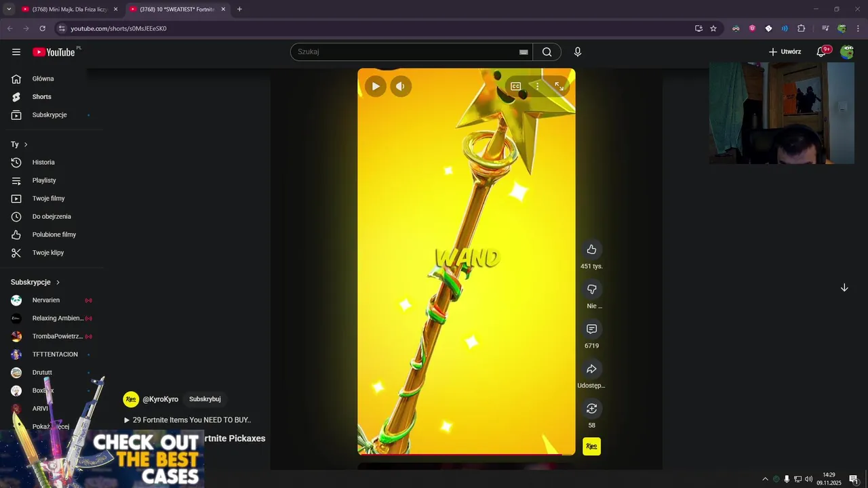The height and width of the screenshot is (488, 868).
Task: View site information icon in address bar
Action: [x=62, y=28]
